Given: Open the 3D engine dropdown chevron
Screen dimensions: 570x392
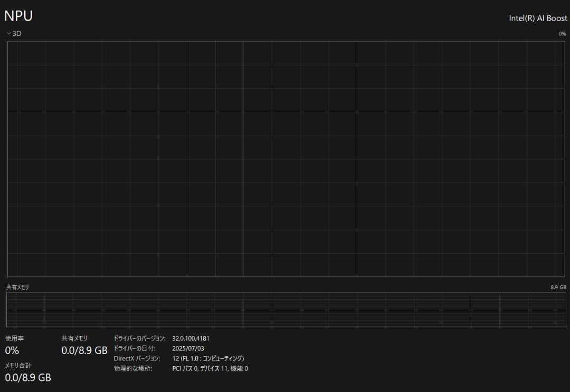Looking at the screenshot, I should coord(9,33).
